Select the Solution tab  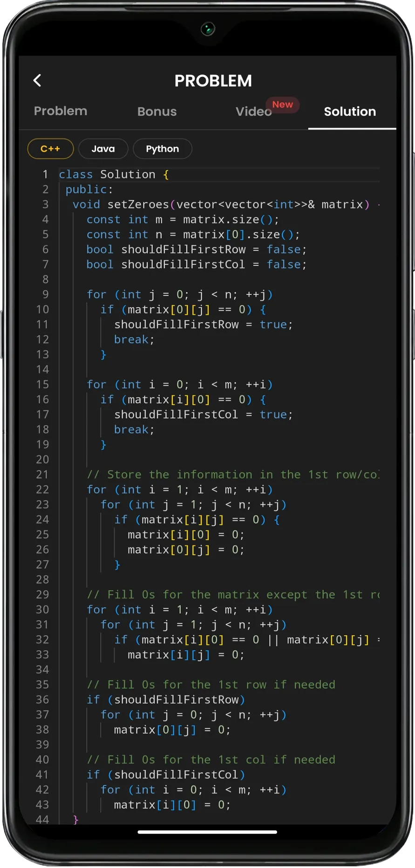350,111
